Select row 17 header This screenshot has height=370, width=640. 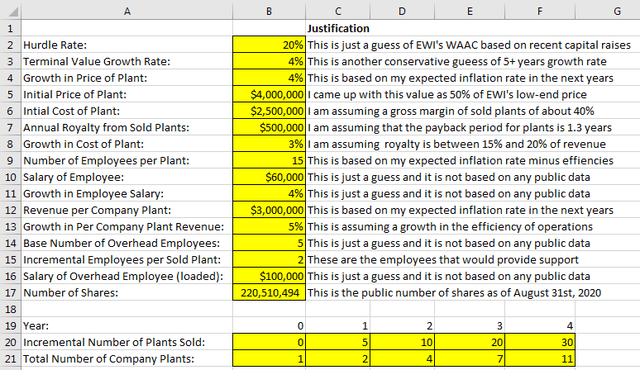(11, 292)
